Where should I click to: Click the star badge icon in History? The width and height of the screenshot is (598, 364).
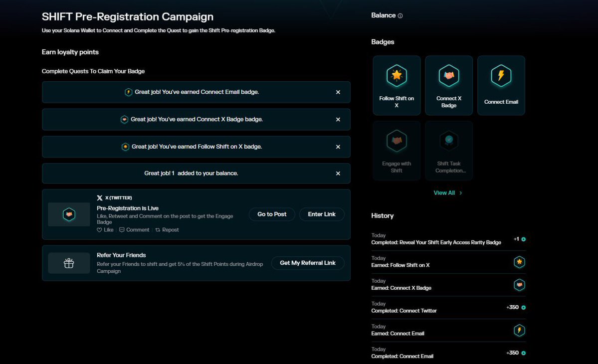click(x=519, y=262)
